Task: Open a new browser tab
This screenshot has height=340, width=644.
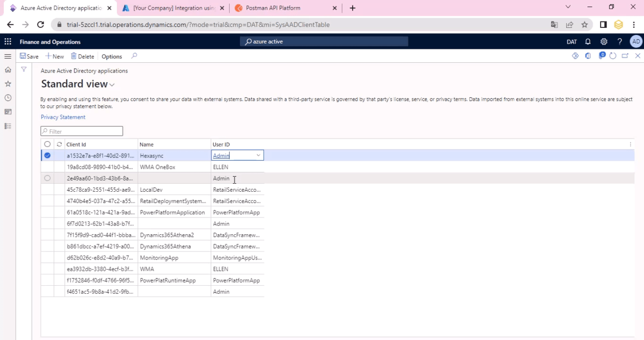Action: (353, 8)
